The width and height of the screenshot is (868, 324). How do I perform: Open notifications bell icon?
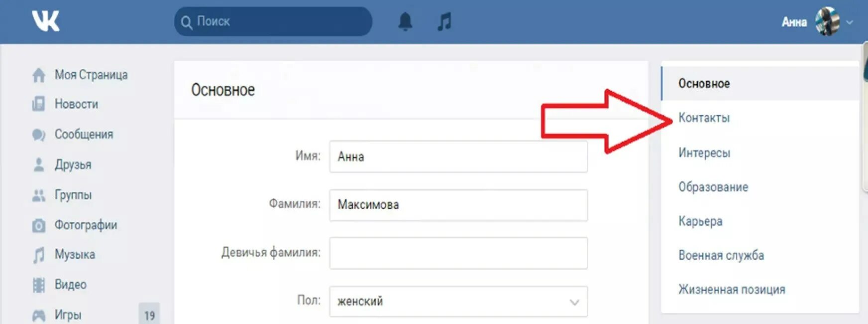tap(405, 21)
